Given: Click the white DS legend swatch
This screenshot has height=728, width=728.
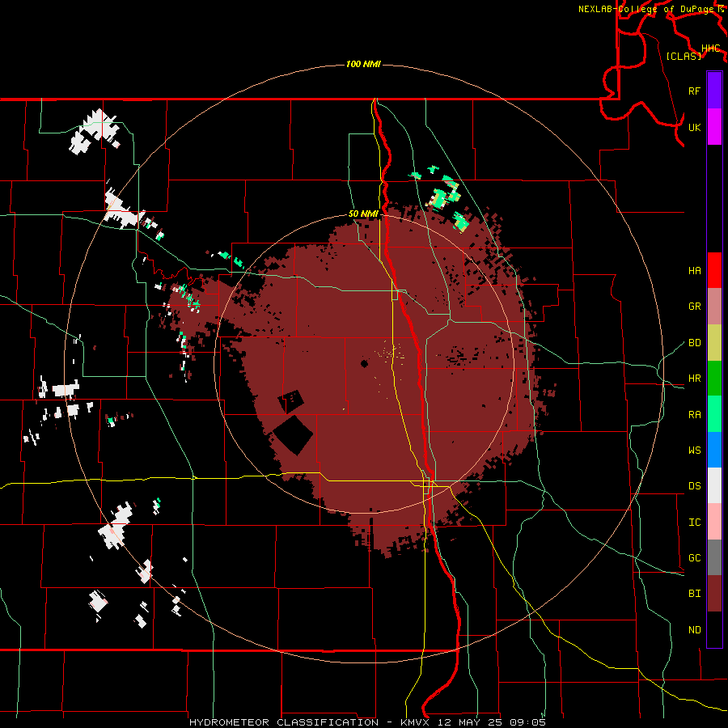Looking at the screenshot, I should pyautogui.click(x=714, y=485).
